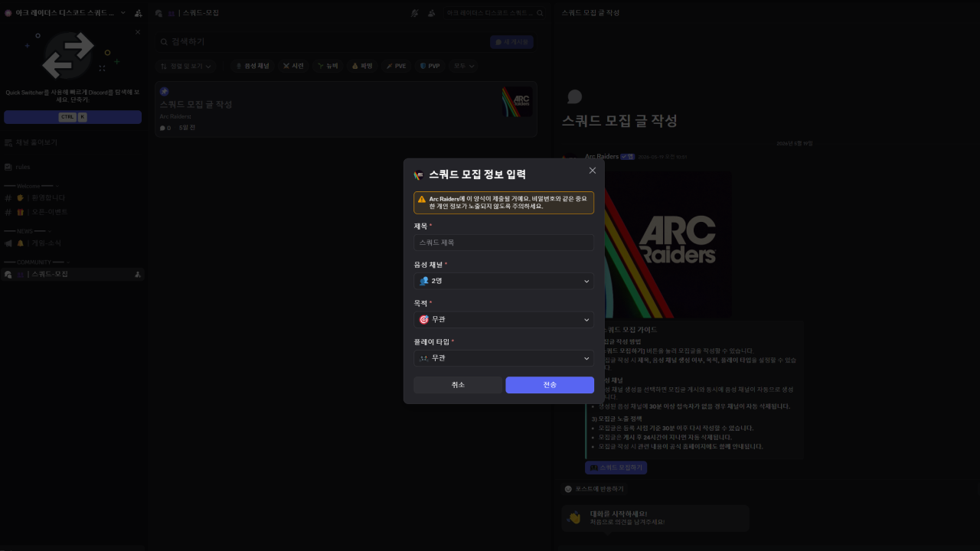Click the server search box in the header

tap(495, 13)
